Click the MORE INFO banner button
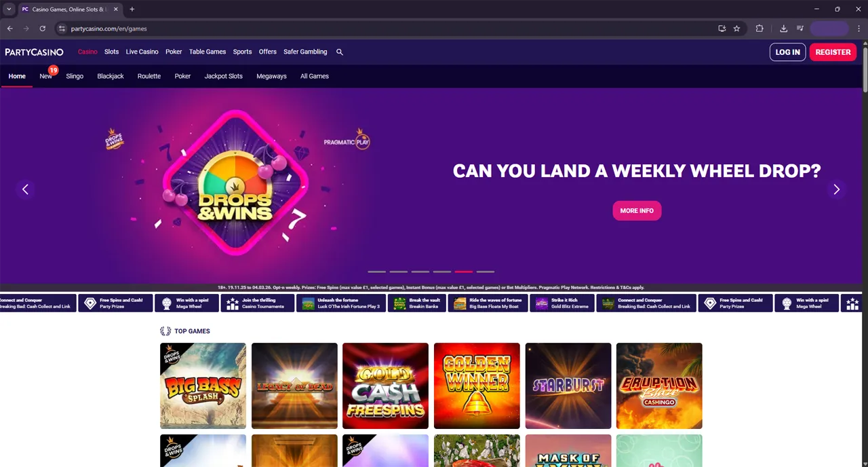 (x=637, y=210)
